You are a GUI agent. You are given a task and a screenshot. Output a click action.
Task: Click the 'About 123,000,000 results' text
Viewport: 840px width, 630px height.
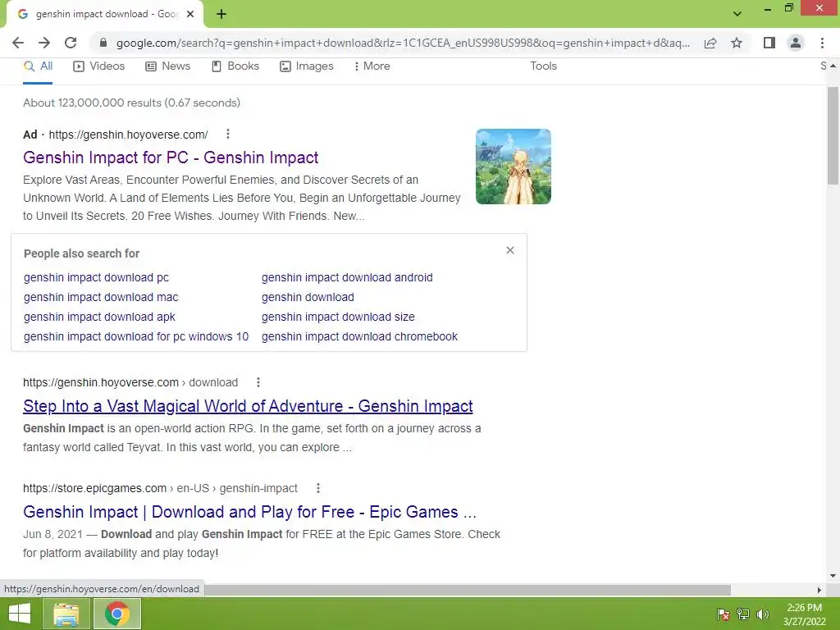coord(132,103)
